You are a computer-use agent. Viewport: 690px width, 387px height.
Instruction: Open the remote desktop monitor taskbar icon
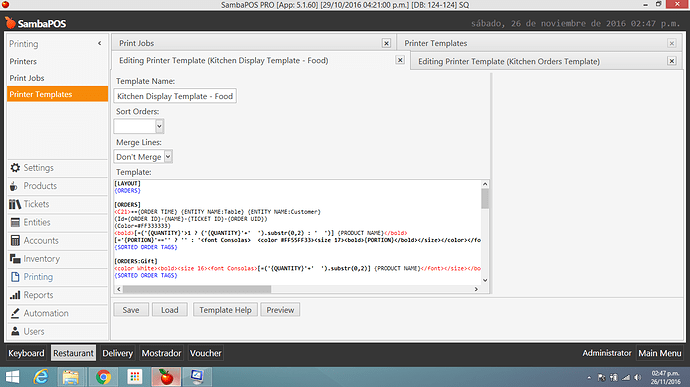[197, 377]
